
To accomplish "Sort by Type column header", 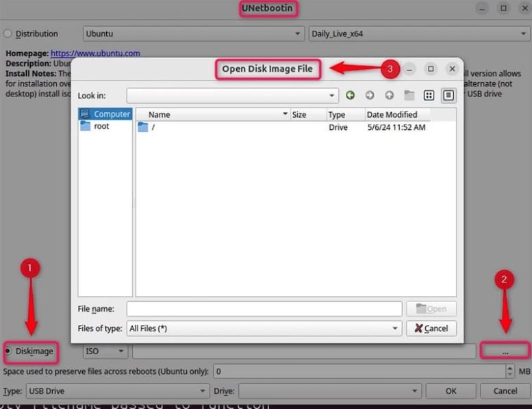I will coord(346,114).
